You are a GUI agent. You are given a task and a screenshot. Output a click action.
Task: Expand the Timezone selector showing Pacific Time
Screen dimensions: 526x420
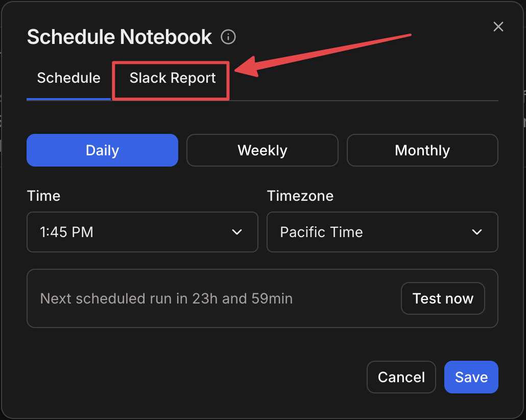tap(382, 232)
